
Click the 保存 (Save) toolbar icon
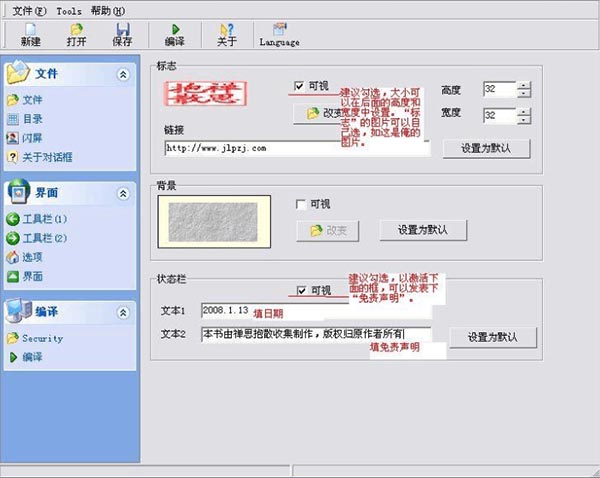(x=122, y=35)
